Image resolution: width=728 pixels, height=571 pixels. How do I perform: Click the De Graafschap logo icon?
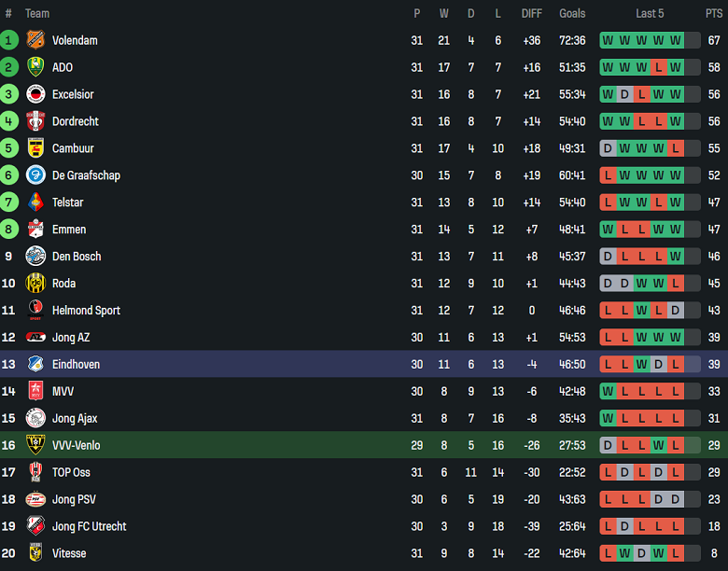35,175
